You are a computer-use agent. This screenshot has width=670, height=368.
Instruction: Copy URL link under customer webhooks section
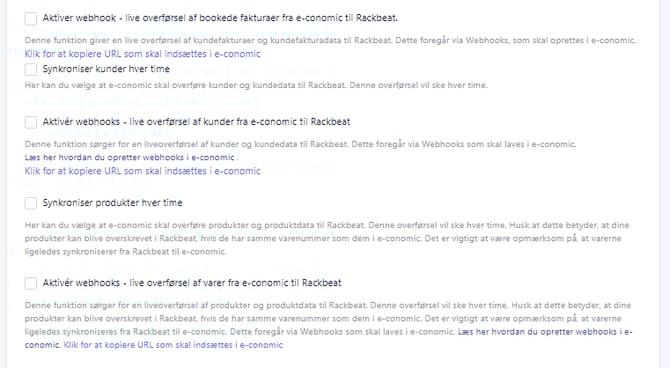point(142,171)
